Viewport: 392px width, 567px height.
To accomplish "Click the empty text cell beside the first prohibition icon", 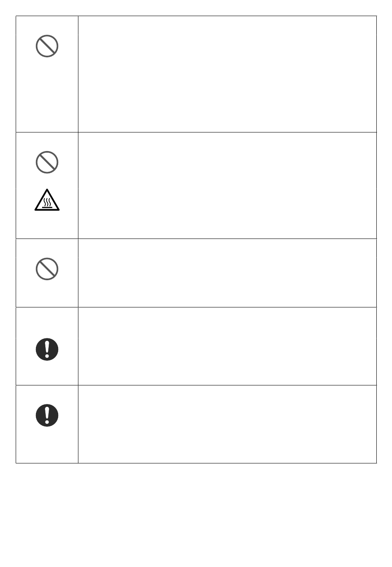I will tap(227, 74).
